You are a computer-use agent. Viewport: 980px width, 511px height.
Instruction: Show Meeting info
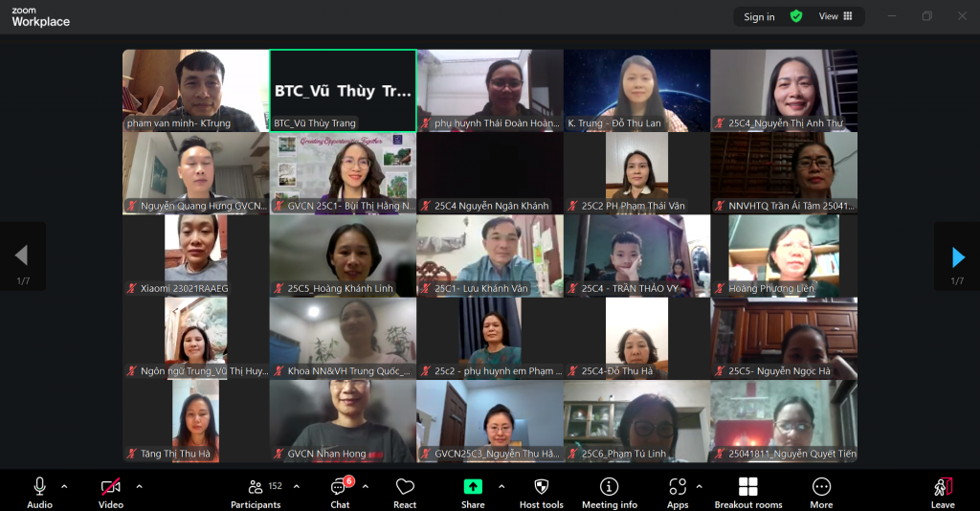(x=609, y=490)
